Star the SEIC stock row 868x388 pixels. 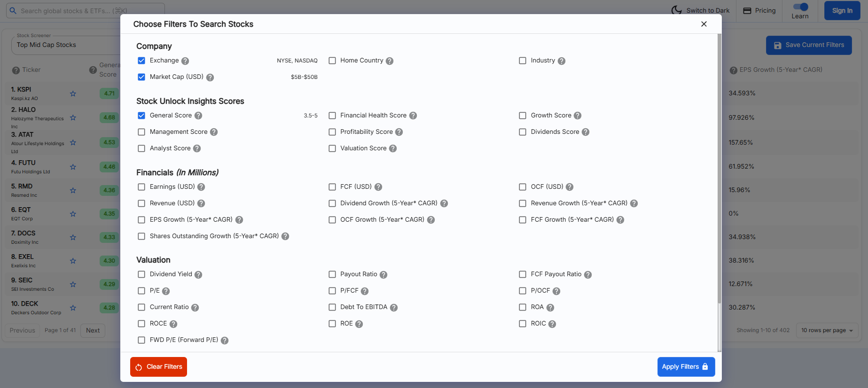[x=73, y=284]
